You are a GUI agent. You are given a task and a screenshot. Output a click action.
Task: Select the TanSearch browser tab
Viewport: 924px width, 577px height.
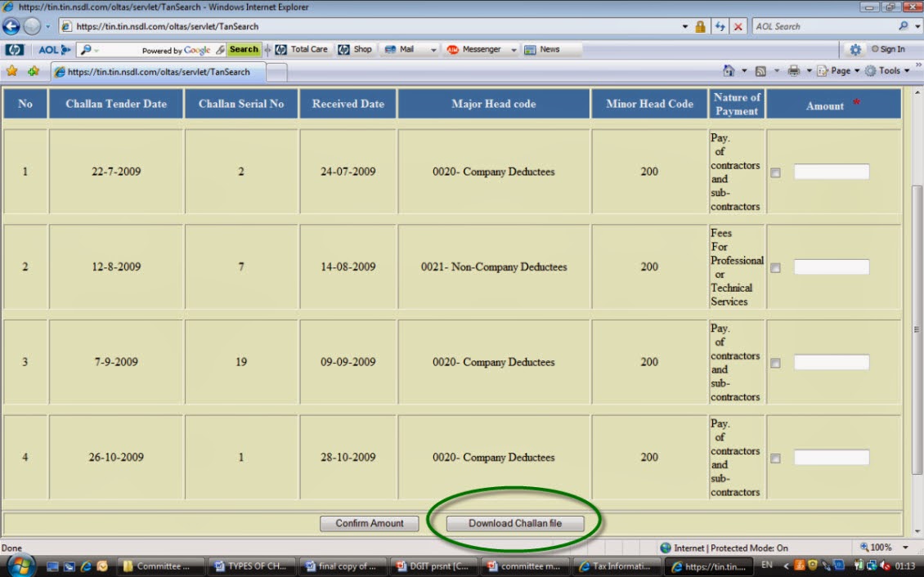coord(159,72)
